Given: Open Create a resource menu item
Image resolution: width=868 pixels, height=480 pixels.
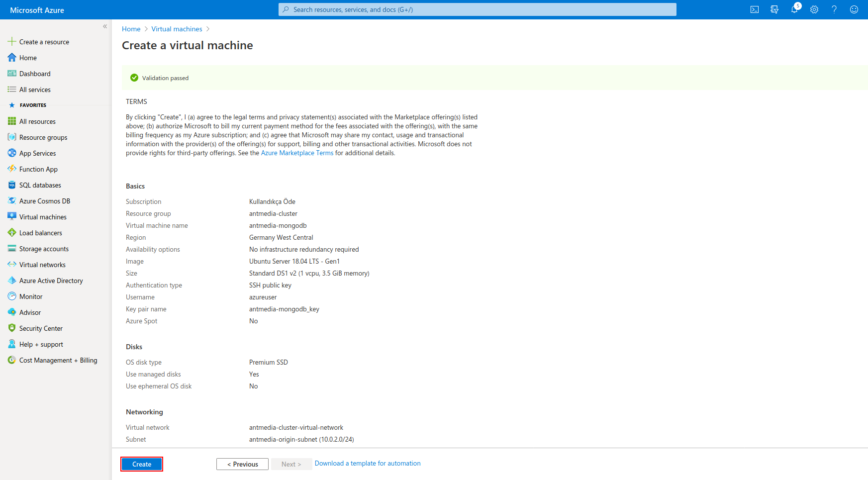Looking at the screenshot, I should point(44,42).
